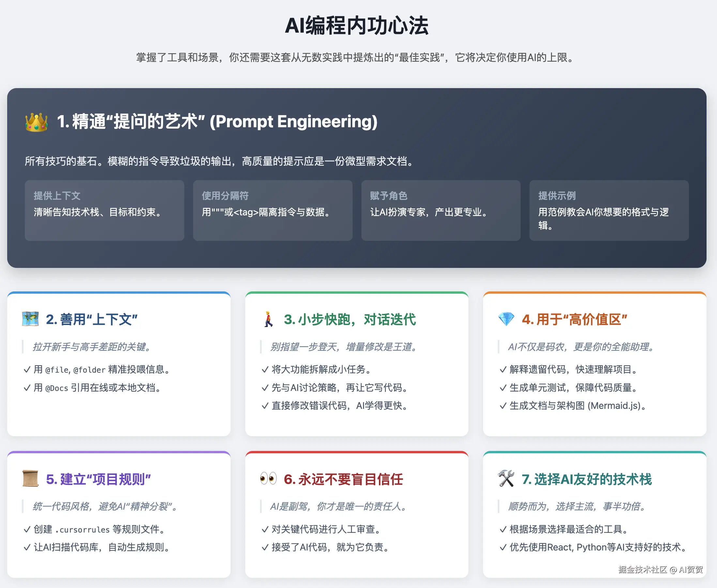
Task: Select the 提供示例 tip box
Action: click(609, 210)
